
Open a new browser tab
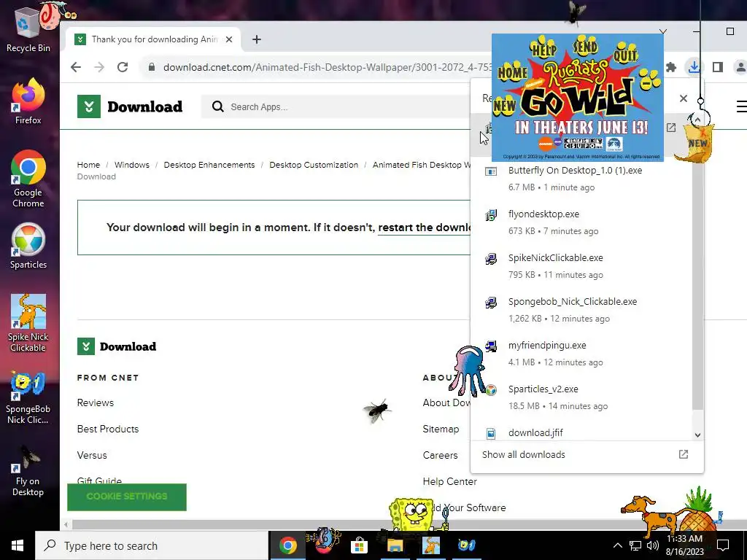point(256,39)
